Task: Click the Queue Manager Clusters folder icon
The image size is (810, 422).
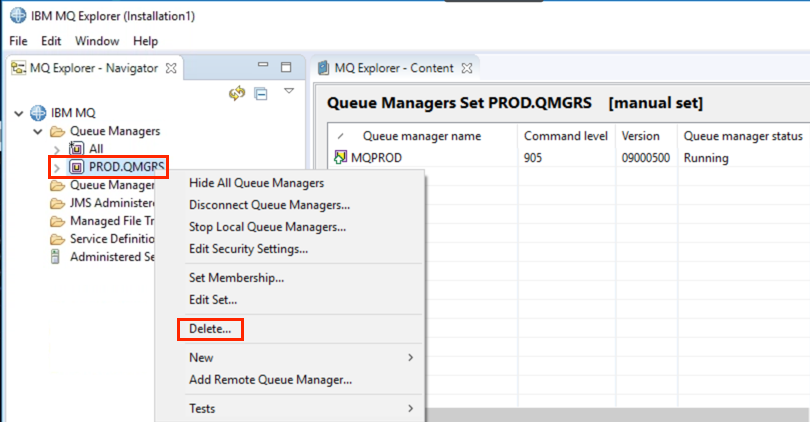Action: coord(57,185)
